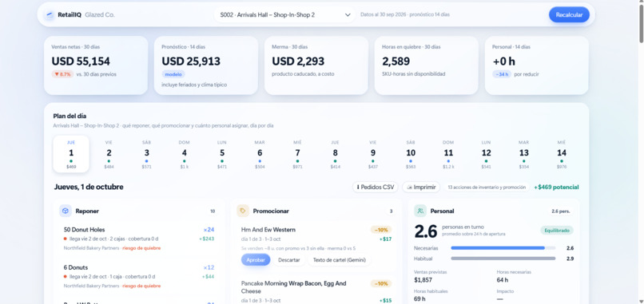Click the +$243 gain on Donut Holes
Screen dimensions: 644x304
[207, 239]
